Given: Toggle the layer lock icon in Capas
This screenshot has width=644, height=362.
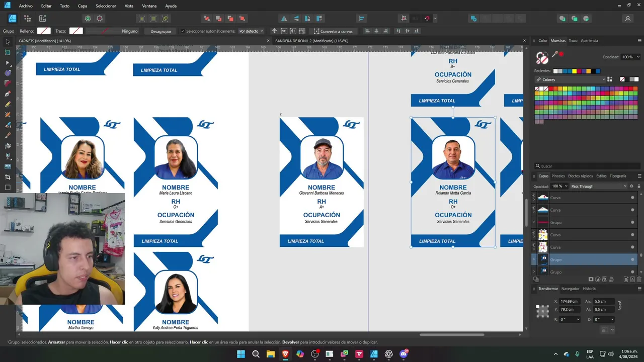Looking at the screenshot, I should click(639, 186).
